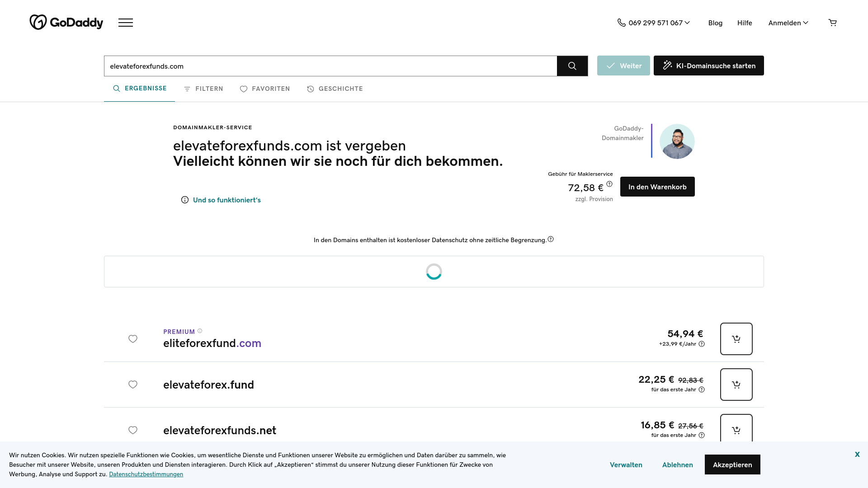Image resolution: width=868 pixels, height=488 pixels.
Task: Show info for broker fee 72,58 €
Action: coord(609,184)
